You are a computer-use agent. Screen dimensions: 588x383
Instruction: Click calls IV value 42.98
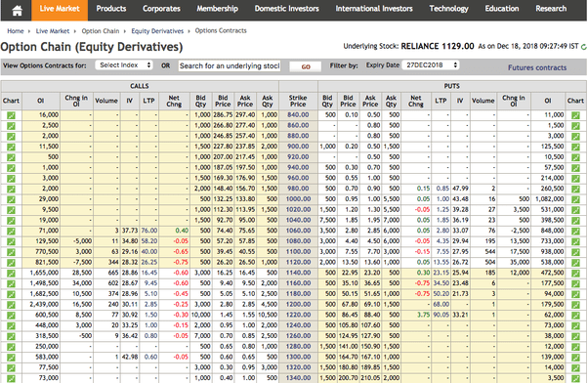(130, 358)
